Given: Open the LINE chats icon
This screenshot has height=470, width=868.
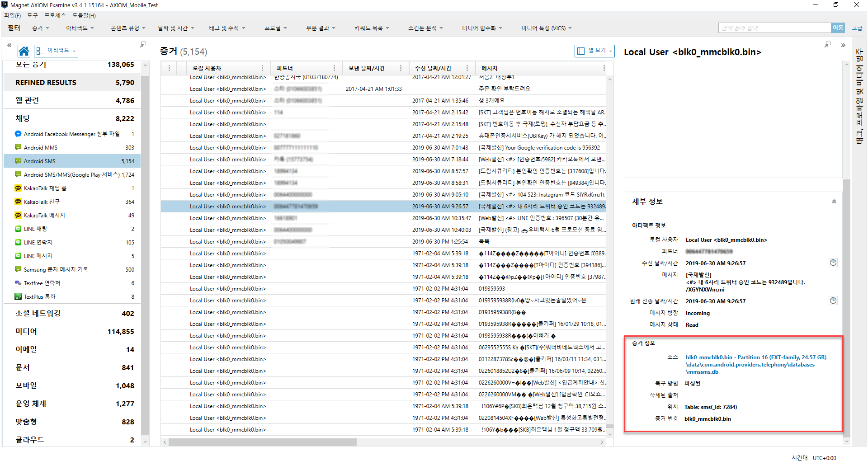Looking at the screenshot, I should pos(18,229).
